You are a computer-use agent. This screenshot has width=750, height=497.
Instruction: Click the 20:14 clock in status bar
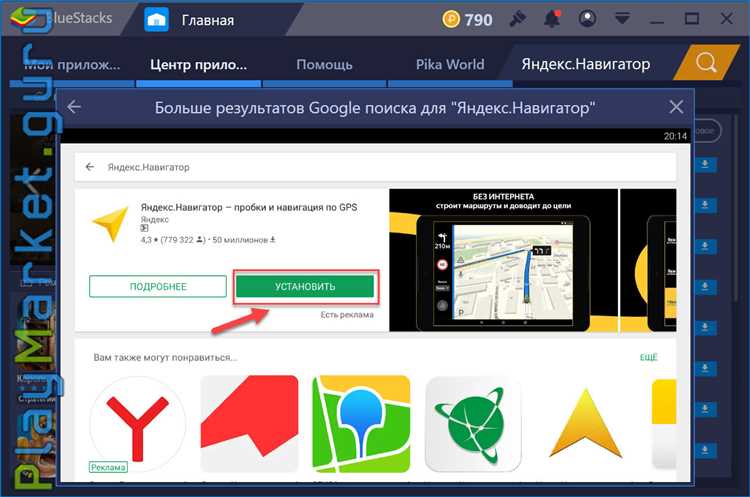675,136
